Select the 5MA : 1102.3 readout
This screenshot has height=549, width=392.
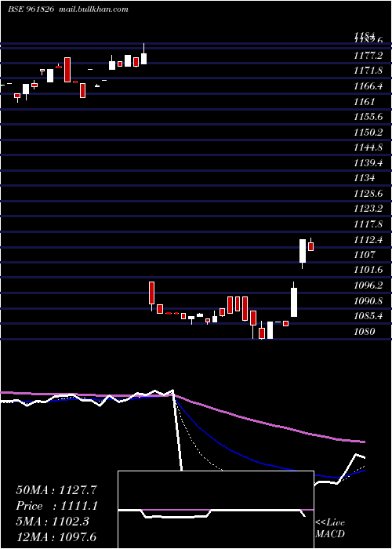pyautogui.click(x=53, y=521)
